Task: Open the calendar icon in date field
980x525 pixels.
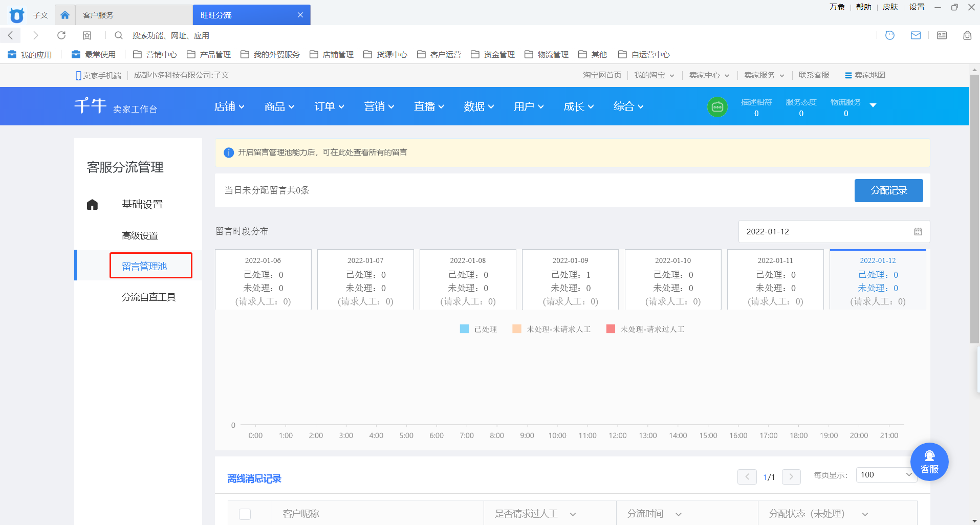Action: [x=918, y=232]
